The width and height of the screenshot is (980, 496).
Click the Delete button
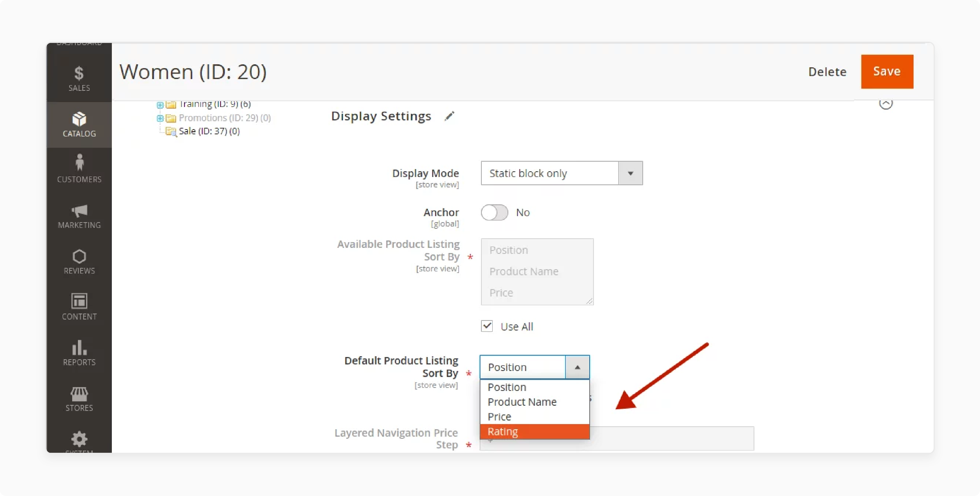827,72
